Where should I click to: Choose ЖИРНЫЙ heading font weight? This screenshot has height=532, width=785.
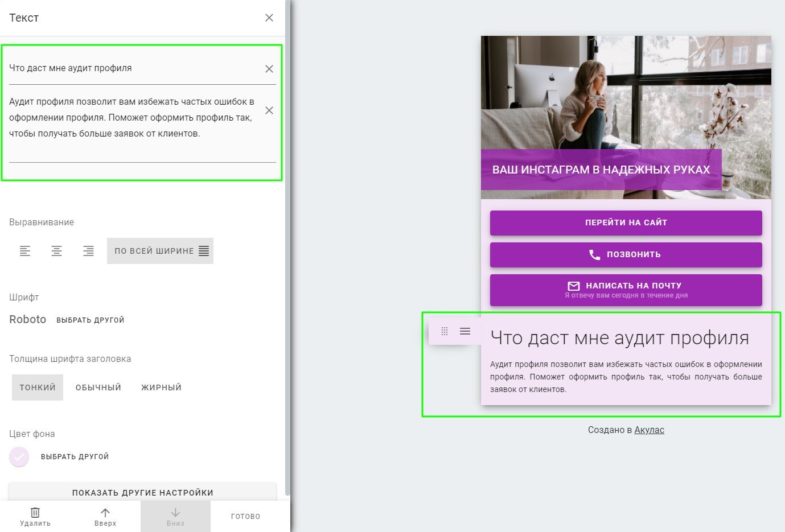[x=162, y=387]
